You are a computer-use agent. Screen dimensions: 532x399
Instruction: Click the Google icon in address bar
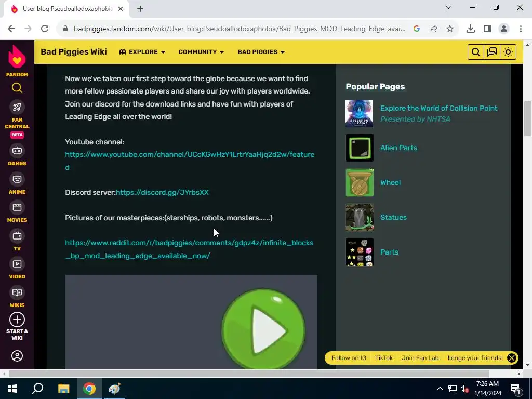click(x=417, y=29)
